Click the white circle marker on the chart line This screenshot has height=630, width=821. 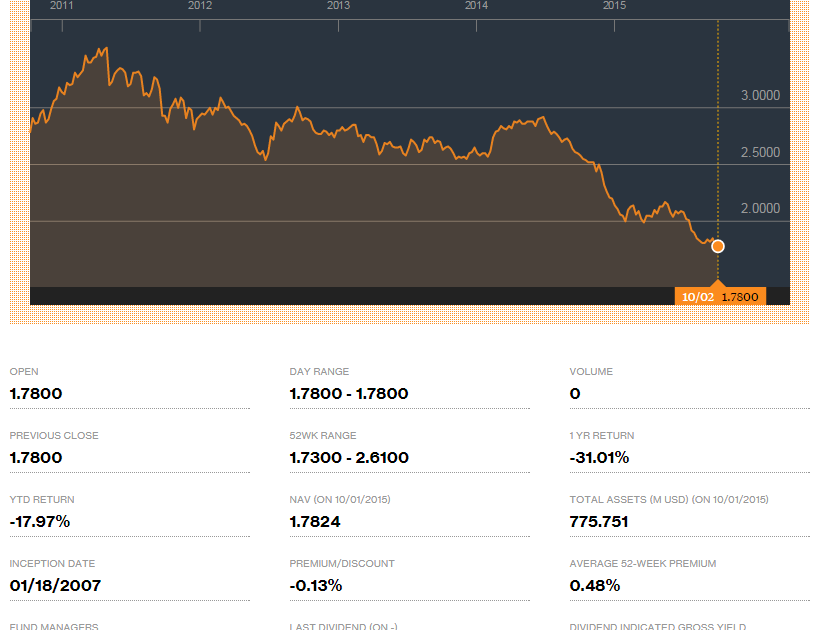[717, 246]
